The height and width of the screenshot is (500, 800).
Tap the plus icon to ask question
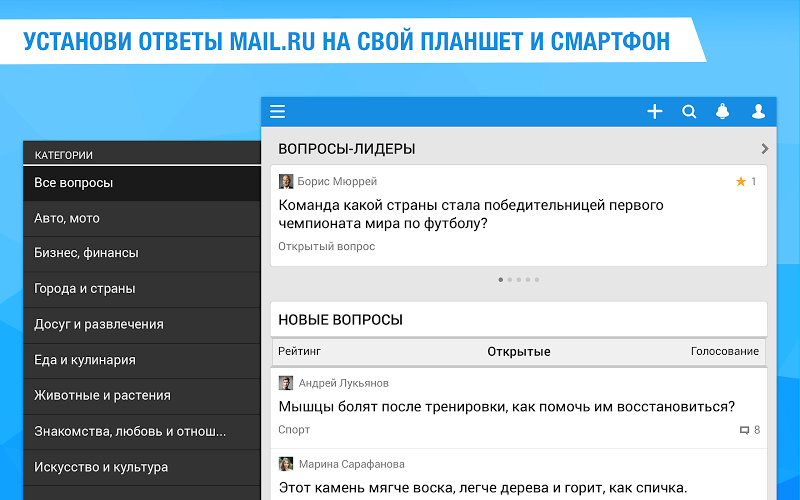point(655,111)
